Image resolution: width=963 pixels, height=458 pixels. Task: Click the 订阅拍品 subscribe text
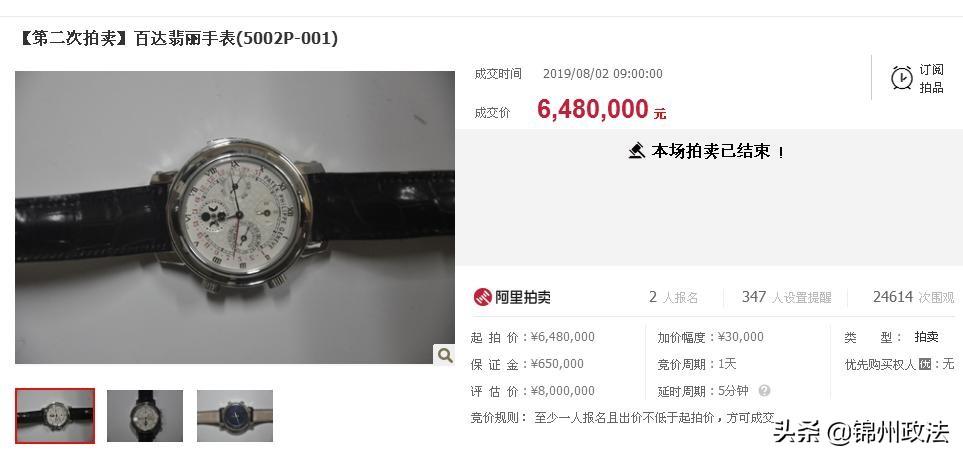(931, 79)
